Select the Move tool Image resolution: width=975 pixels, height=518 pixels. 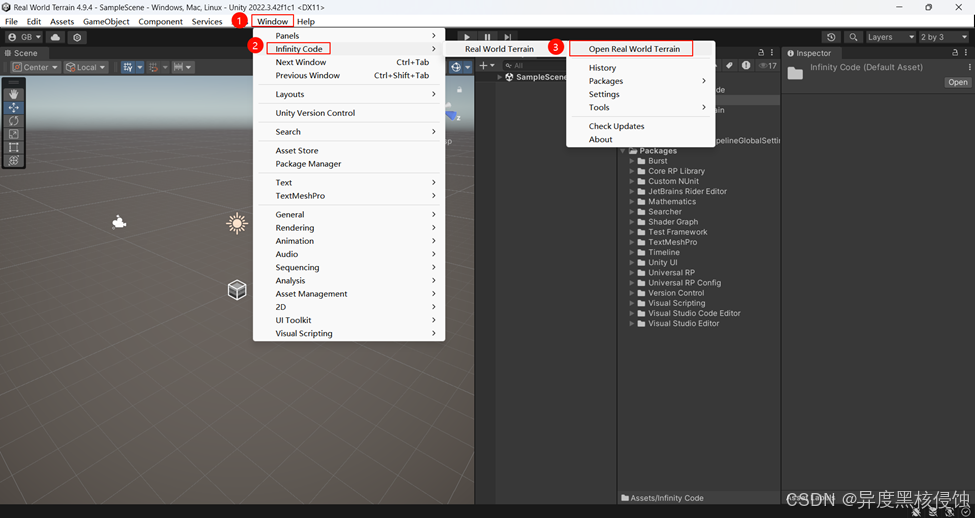tap(14, 108)
